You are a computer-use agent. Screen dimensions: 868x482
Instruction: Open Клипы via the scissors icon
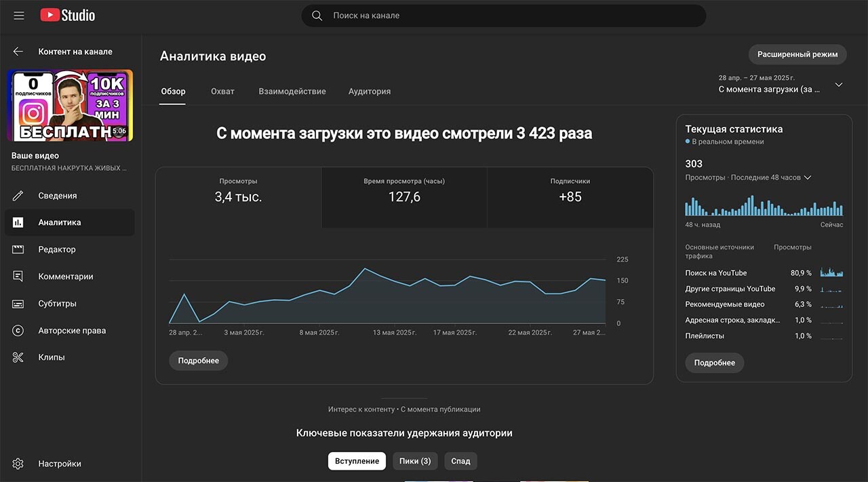[x=18, y=357]
